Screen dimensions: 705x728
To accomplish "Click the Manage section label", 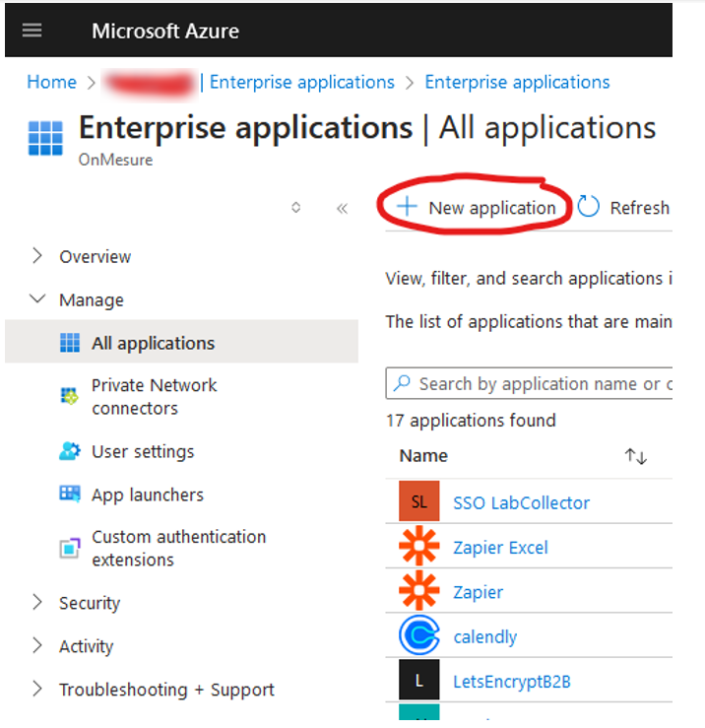I will coord(92,300).
